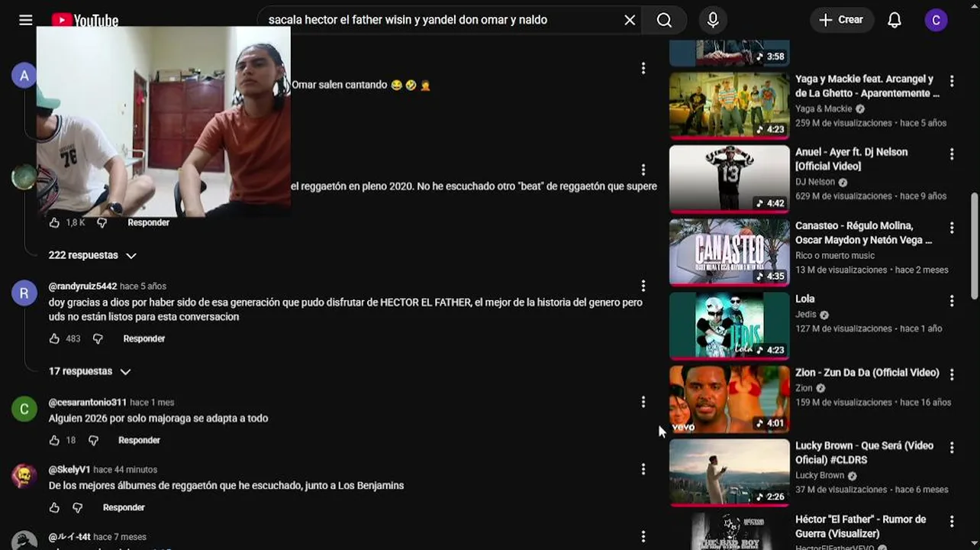Open @cesarantonio311 channel link
This screenshot has height=550, width=980.
coord(88,403)
